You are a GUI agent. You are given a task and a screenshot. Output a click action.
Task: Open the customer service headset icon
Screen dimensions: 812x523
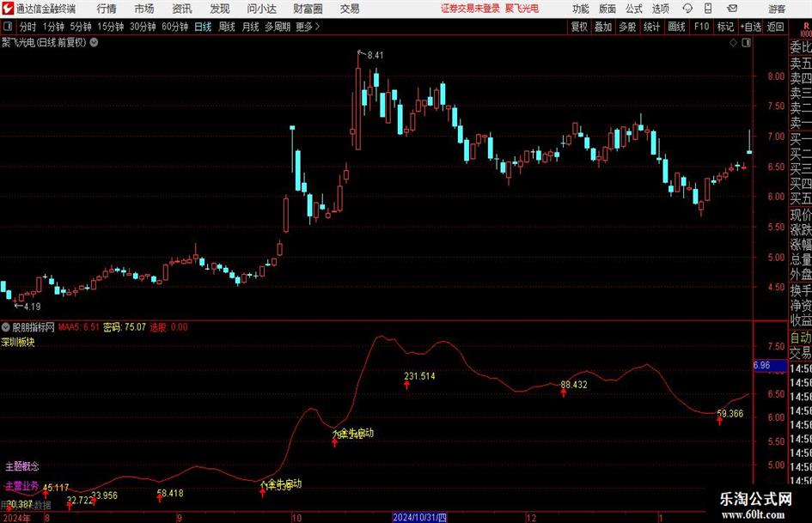point(687,9)
